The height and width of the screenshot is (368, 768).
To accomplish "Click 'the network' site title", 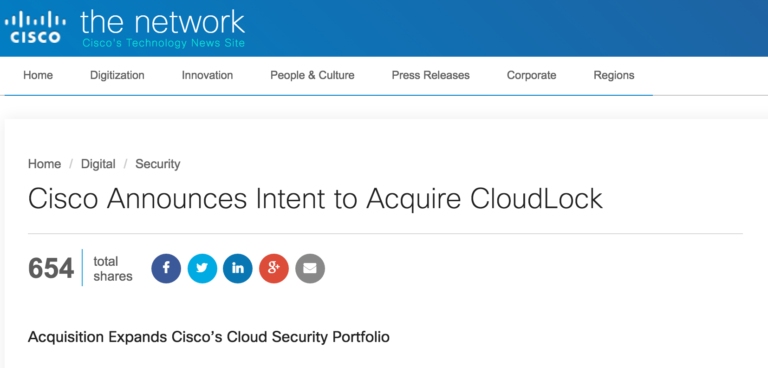I will pos(162,23).
